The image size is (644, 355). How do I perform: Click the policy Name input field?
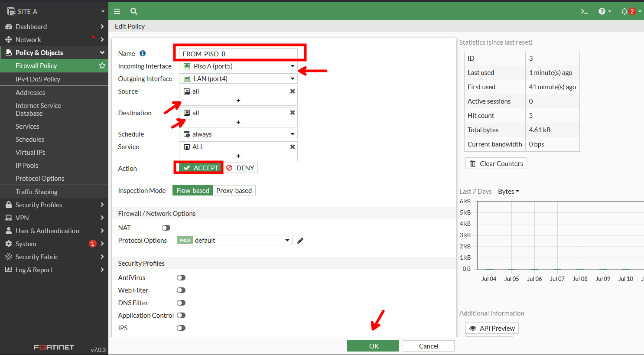click(x=238, y=54)
